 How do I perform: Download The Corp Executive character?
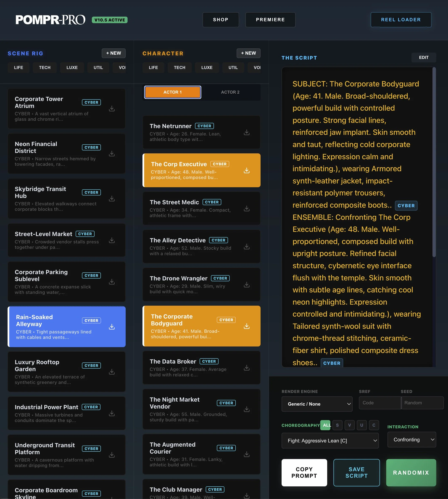(247, 170)
